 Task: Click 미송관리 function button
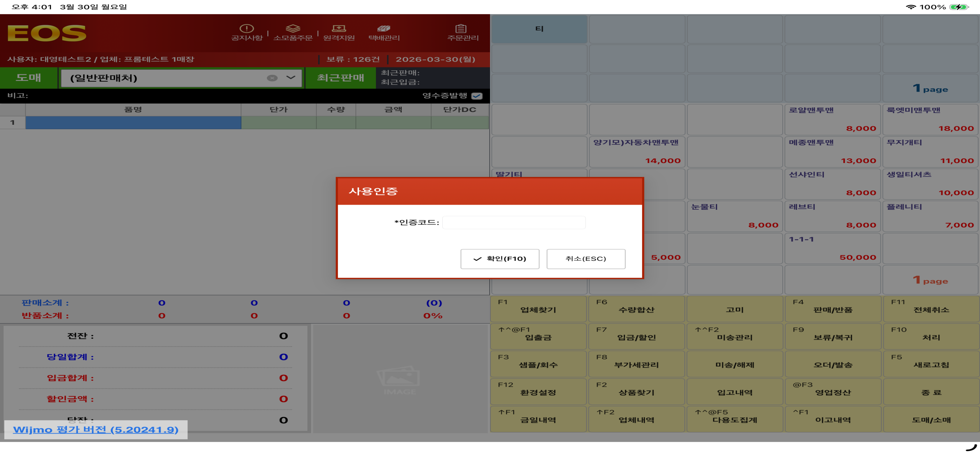point(735,337)
